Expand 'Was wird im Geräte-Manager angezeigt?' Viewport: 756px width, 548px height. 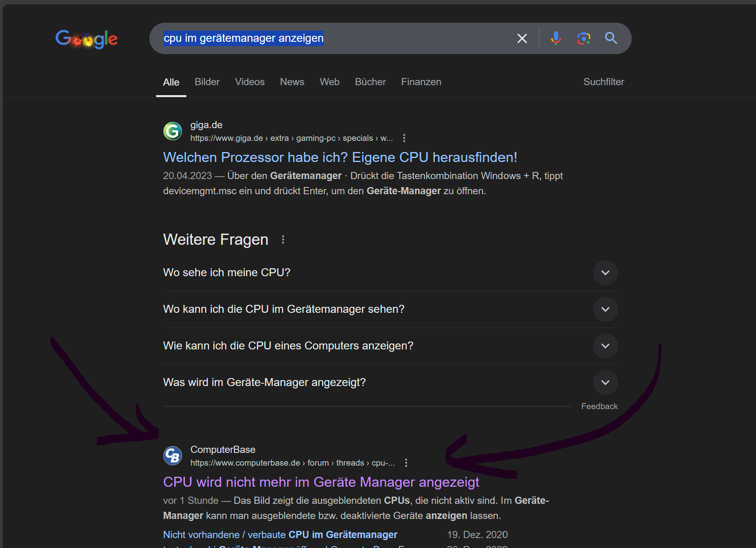(390, 382)
